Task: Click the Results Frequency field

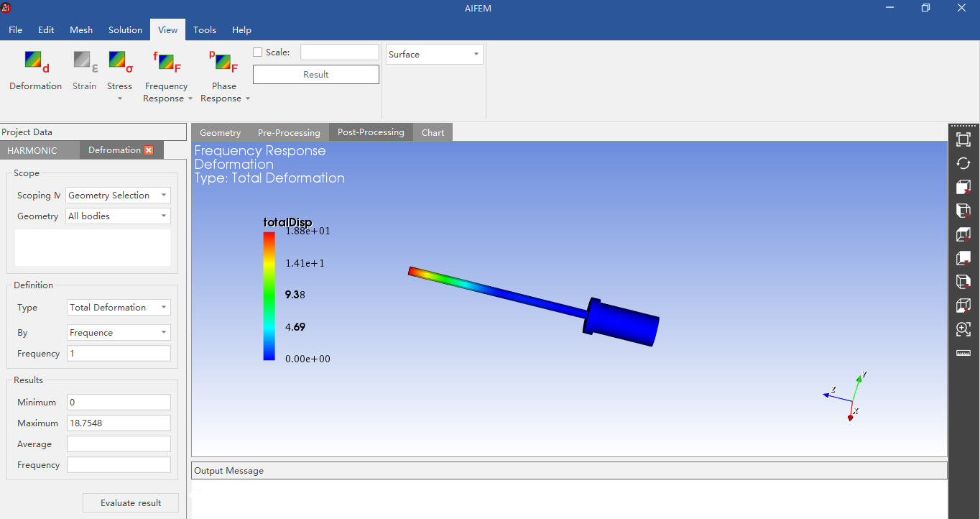Action: pos(119,465)
